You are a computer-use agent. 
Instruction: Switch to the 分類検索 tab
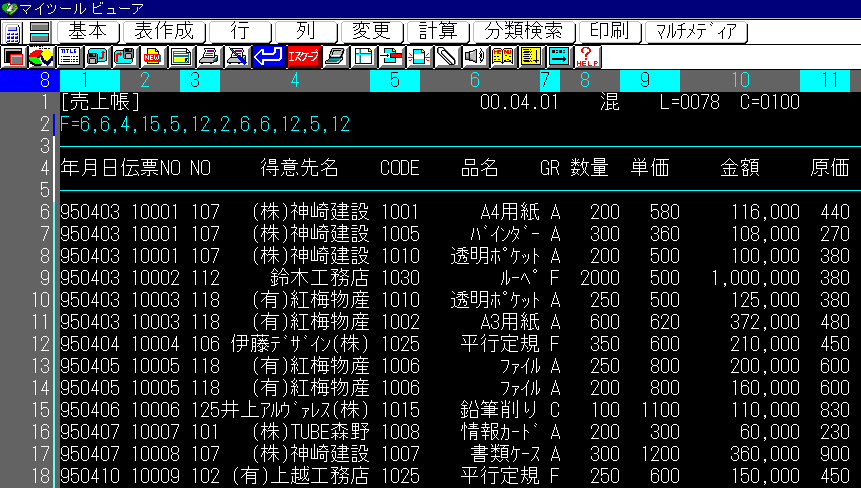pyautogui.click(x=524, y=32)
